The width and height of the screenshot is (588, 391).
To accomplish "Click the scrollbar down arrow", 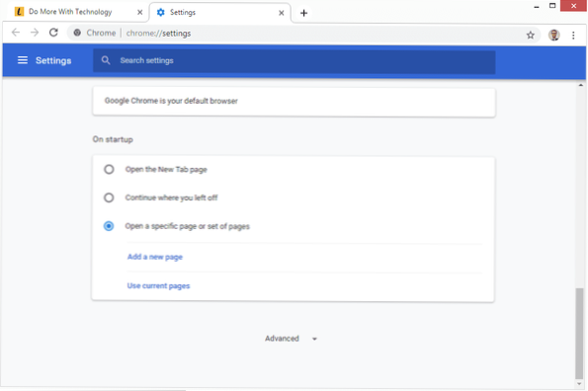I will (x=580, y=384).
